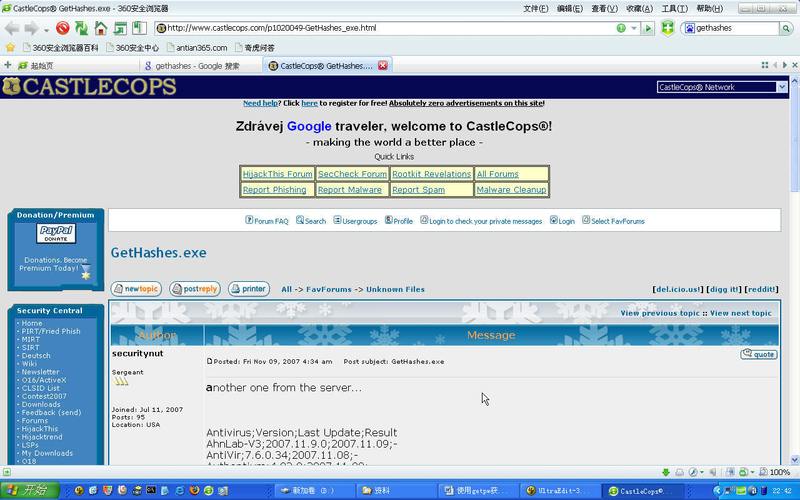Stop page loading with red stop icon
This screenshot has height=500, width=800.
[63, 28]
